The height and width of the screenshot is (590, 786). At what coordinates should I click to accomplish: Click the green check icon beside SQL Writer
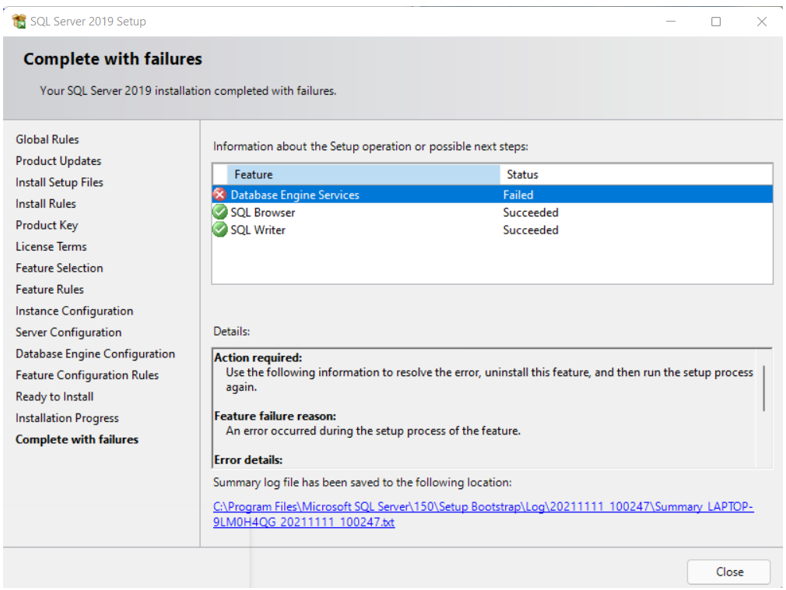(220, 230)
